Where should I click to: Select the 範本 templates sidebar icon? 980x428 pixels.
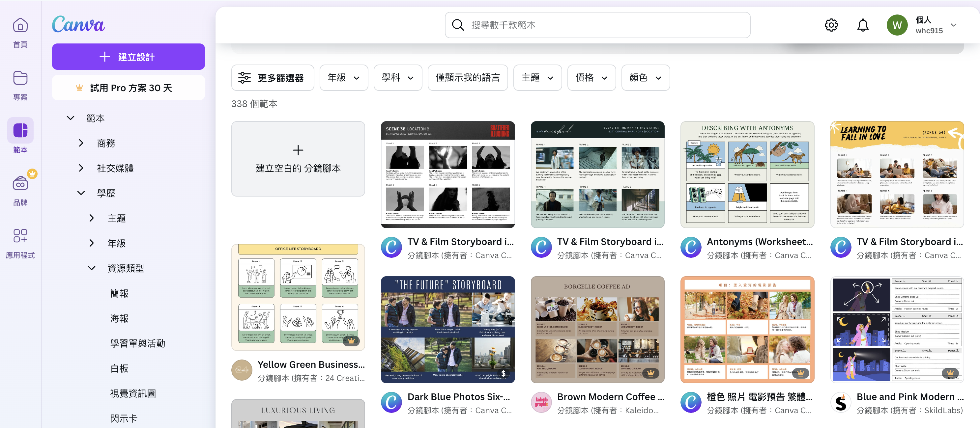point(20,131)
